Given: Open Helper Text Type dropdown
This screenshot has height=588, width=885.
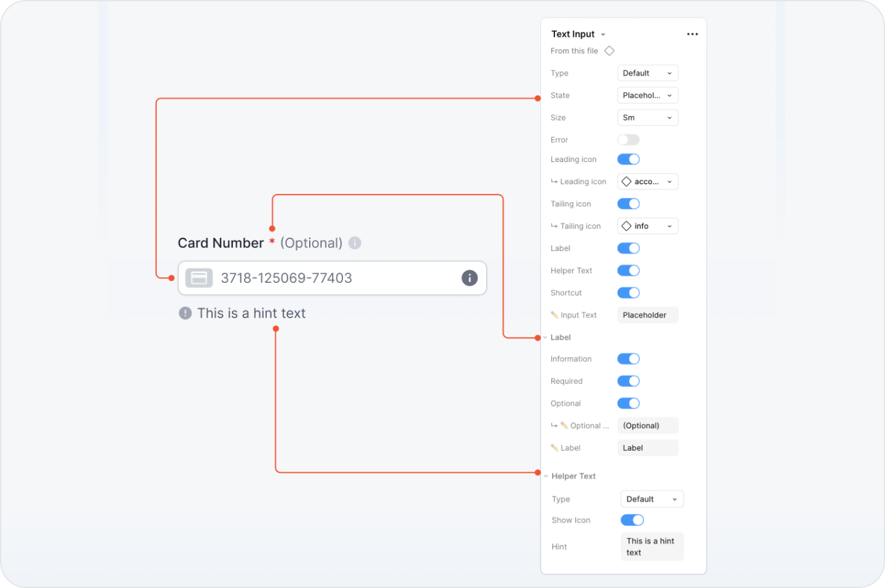Looking at the screenshot, I should click(x=652, y=499).
